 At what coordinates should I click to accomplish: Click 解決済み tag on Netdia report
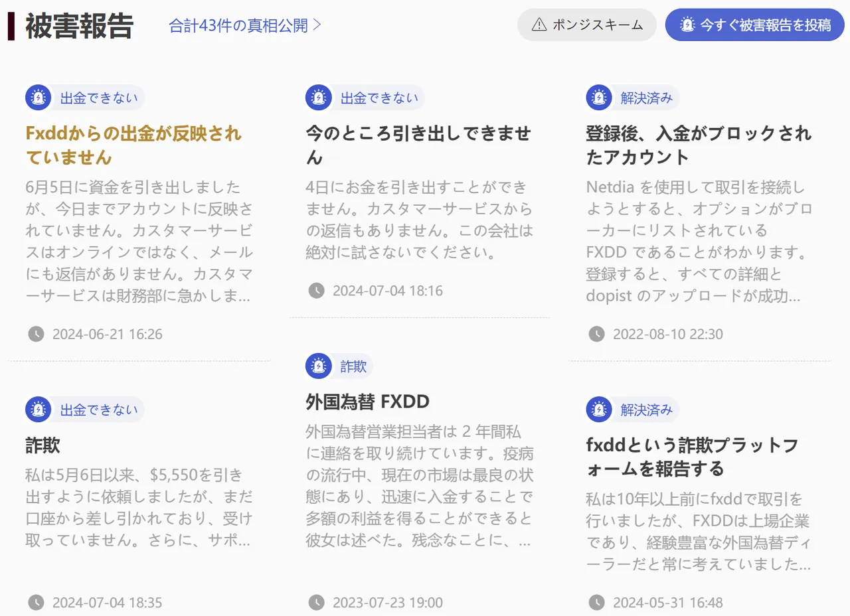646,98
